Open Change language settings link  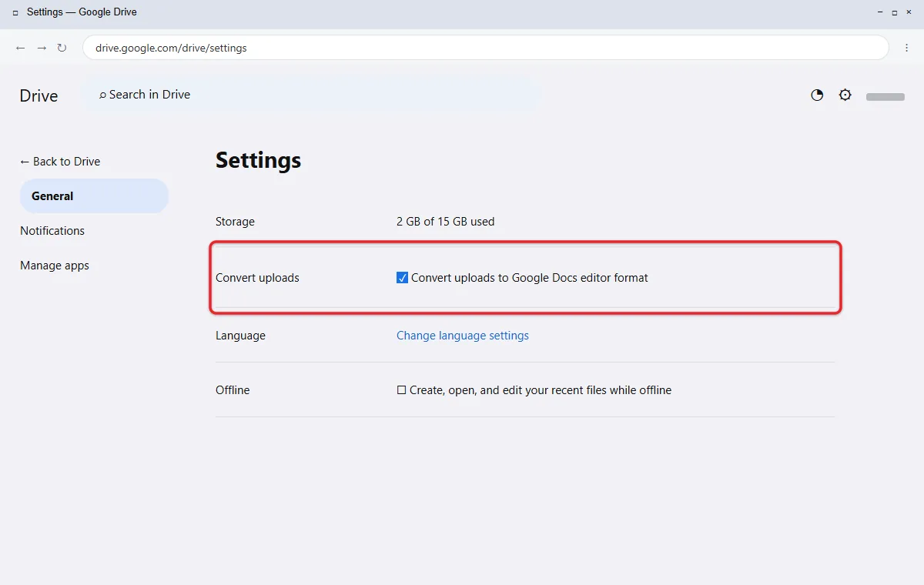click(463, 336)
